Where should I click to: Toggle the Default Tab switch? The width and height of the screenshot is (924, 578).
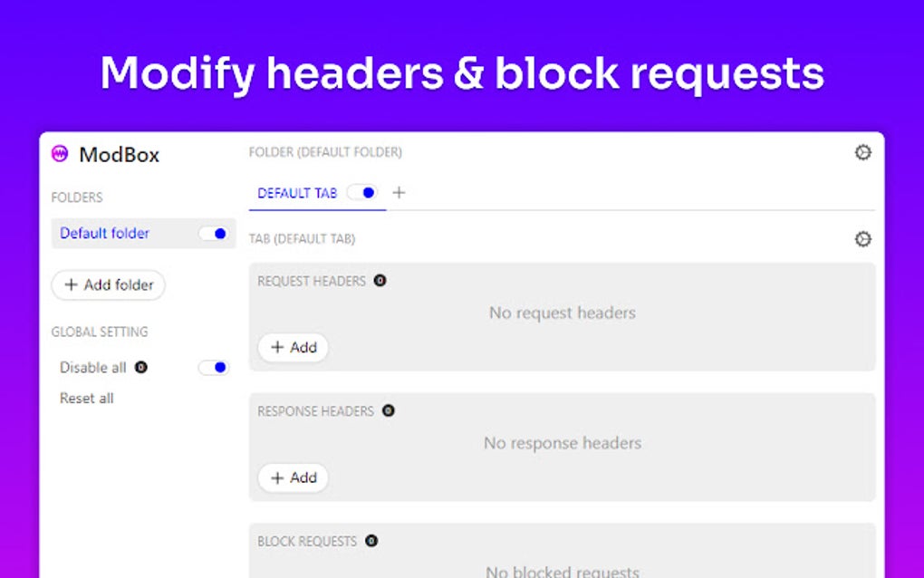(362, 193)
